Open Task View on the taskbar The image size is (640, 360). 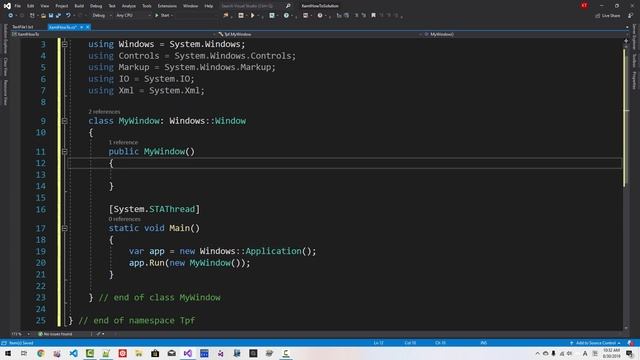pyautogui.click(x=24, y=353)
